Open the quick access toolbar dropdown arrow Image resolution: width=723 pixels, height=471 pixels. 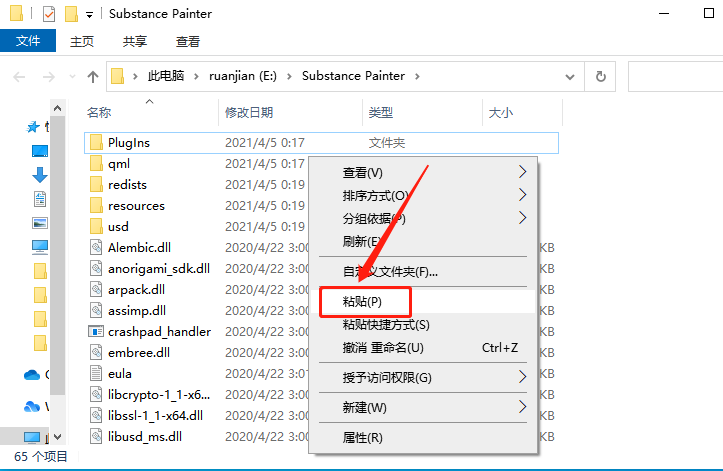(x=89, y=15)
